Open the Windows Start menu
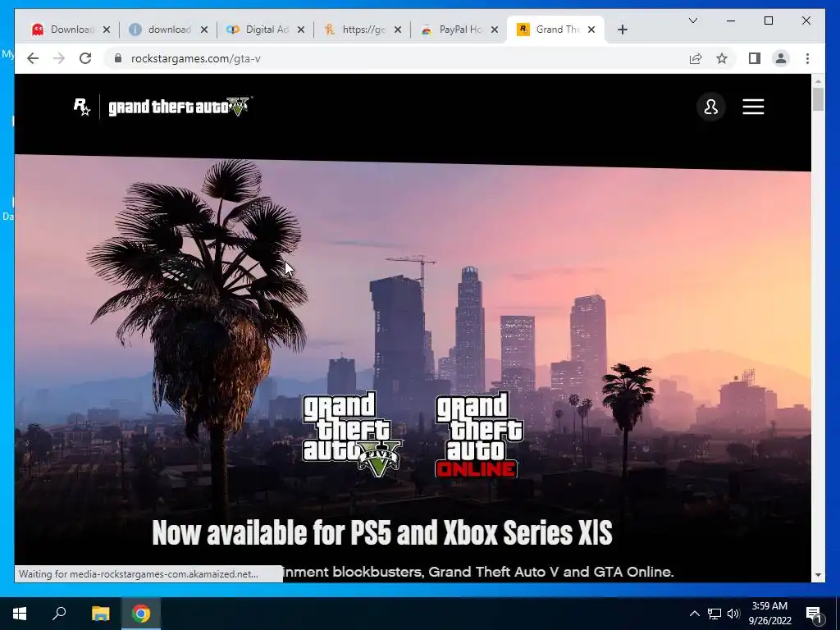Screen dimensions: 840x630 (20, 614)
